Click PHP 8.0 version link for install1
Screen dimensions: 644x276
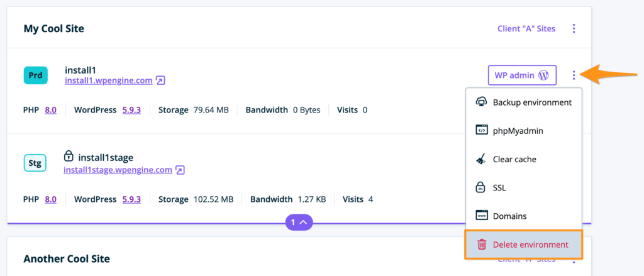(x=50, y=110)
